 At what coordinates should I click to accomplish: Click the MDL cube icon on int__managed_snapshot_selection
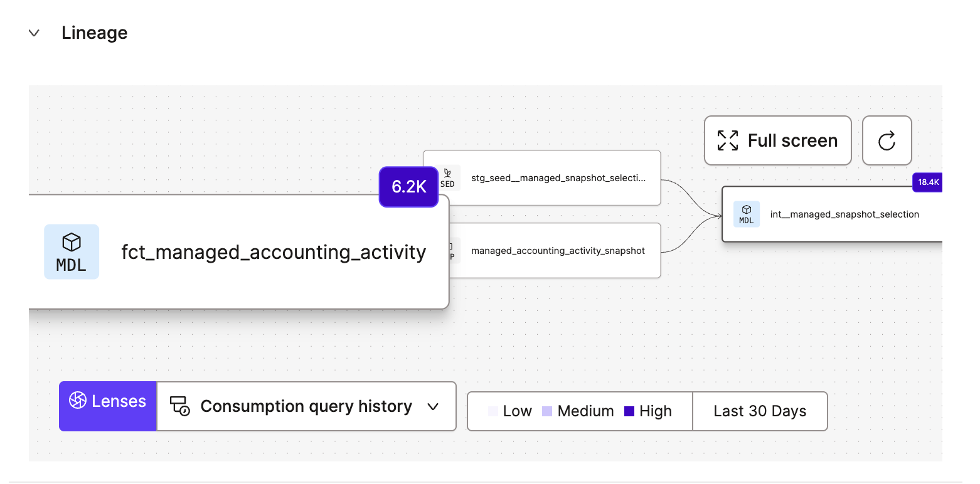click(x=747, y=214)
